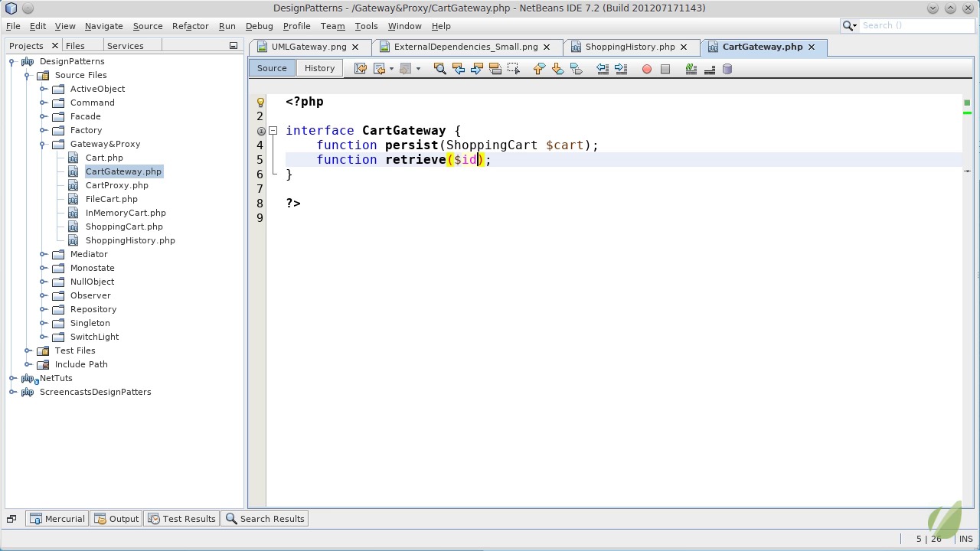Expand the ActiveObject folder
Viewport: 980px width, 551px height.
tap(43, 89)
